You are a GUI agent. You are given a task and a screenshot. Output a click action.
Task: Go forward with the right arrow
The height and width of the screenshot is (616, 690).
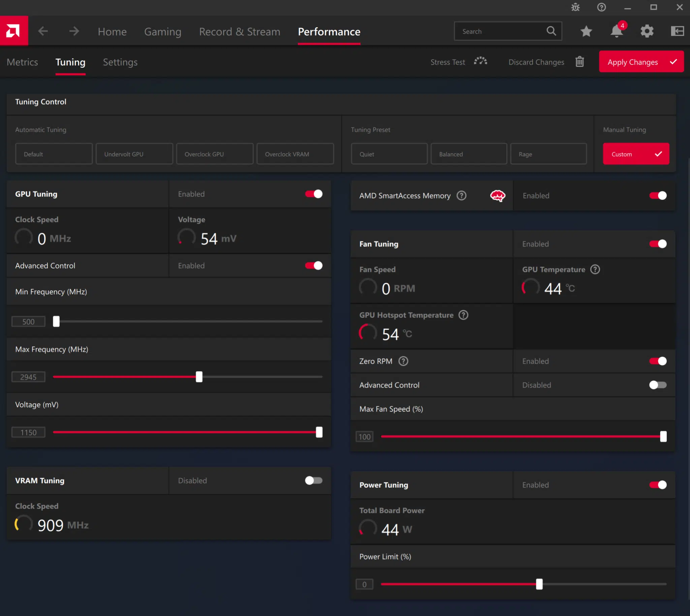tap(74, 31)
